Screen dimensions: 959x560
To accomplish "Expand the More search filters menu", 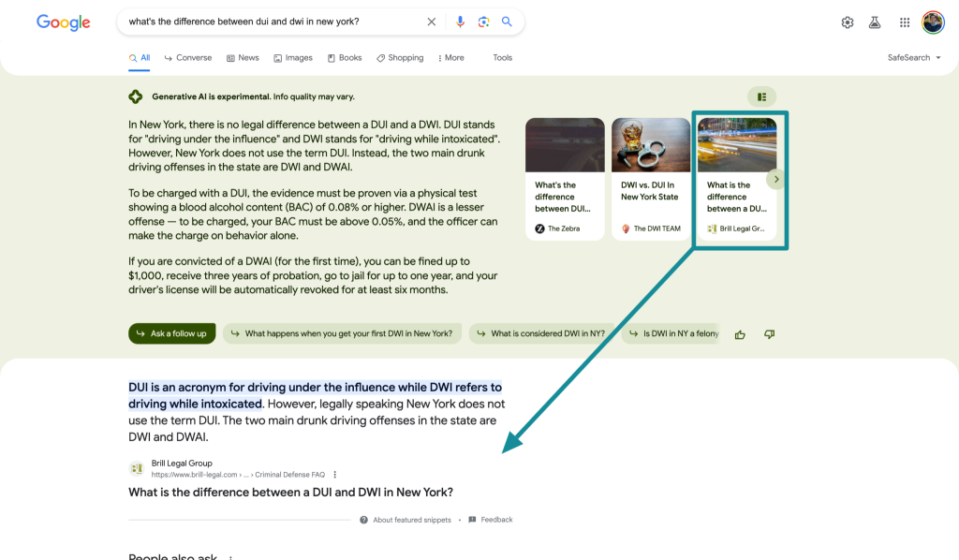I will pos(451,58).
